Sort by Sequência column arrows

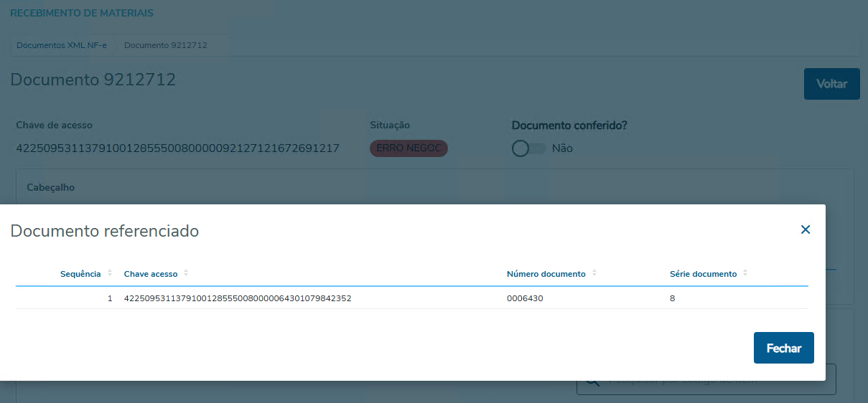[110, 273]
